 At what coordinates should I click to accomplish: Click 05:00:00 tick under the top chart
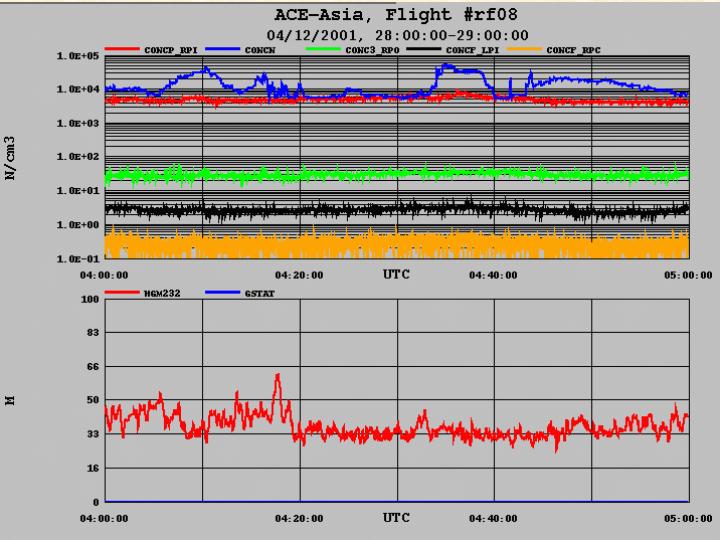(x=688, y=275)
